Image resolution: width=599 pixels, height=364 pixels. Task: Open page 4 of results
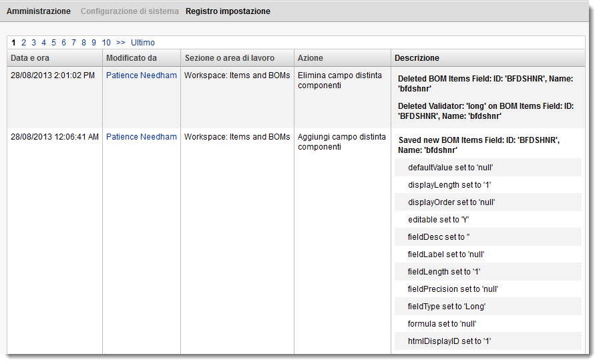[43, 43]
